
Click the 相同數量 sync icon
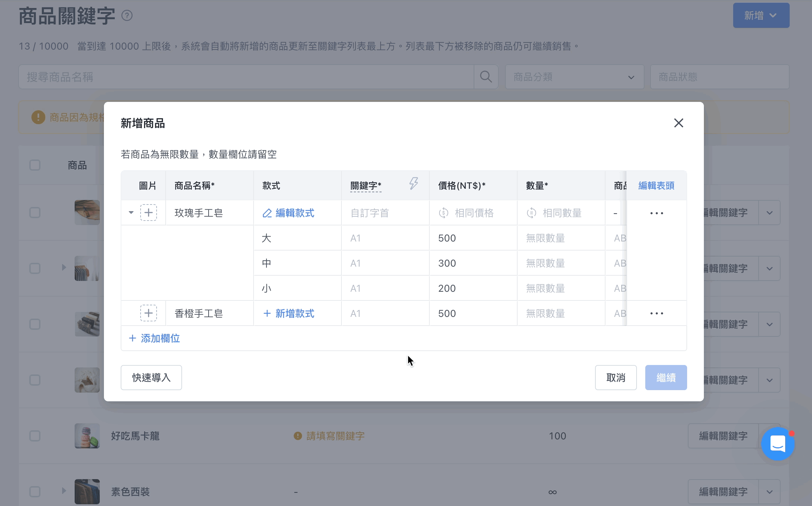532,213
